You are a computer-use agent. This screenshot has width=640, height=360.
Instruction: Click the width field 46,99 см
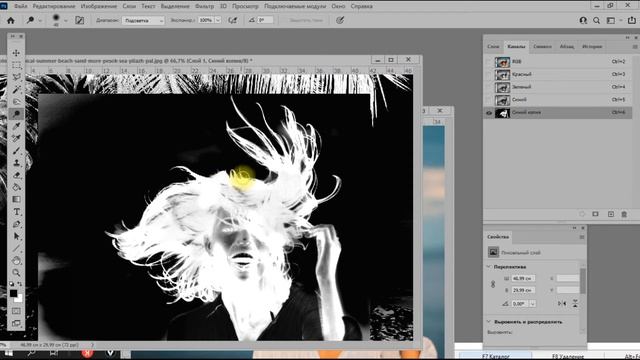coord(523,278)
